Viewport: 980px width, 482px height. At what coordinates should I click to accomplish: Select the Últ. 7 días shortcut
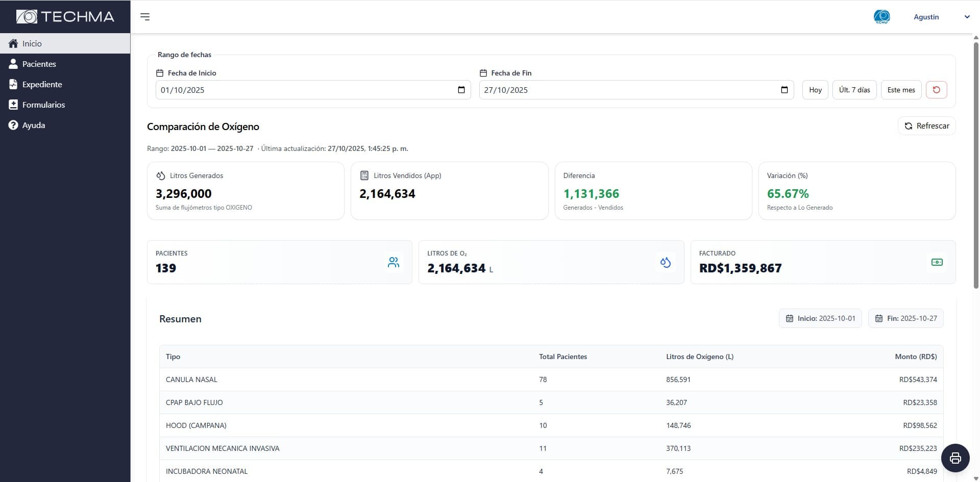click(x=854, y=90)
